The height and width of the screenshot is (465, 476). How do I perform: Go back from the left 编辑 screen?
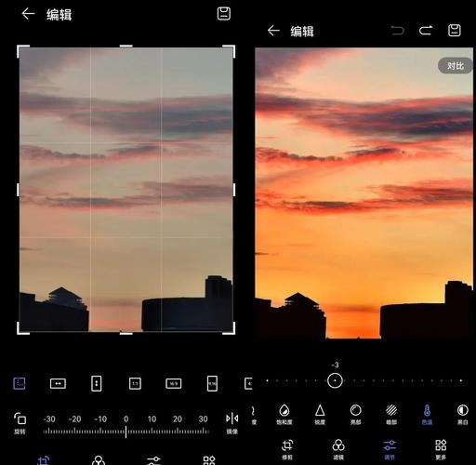28,14
